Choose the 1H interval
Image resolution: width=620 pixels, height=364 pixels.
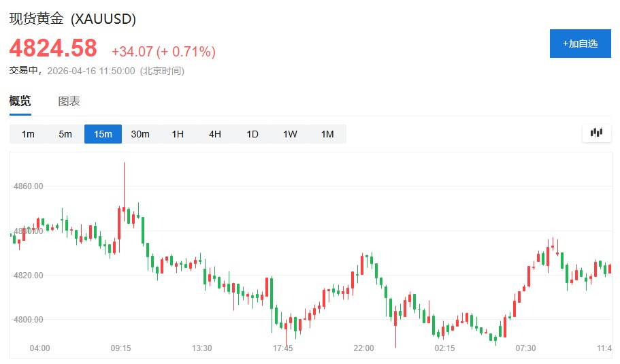pos(178,134)
